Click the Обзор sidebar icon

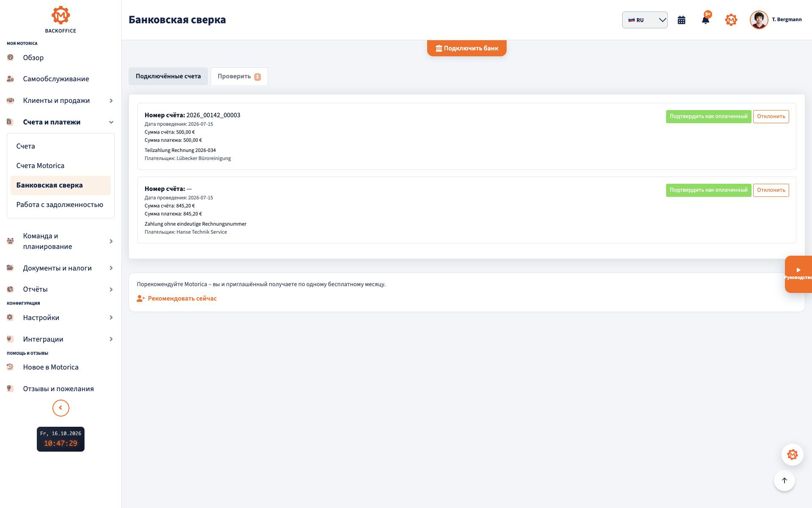(11, 57)
